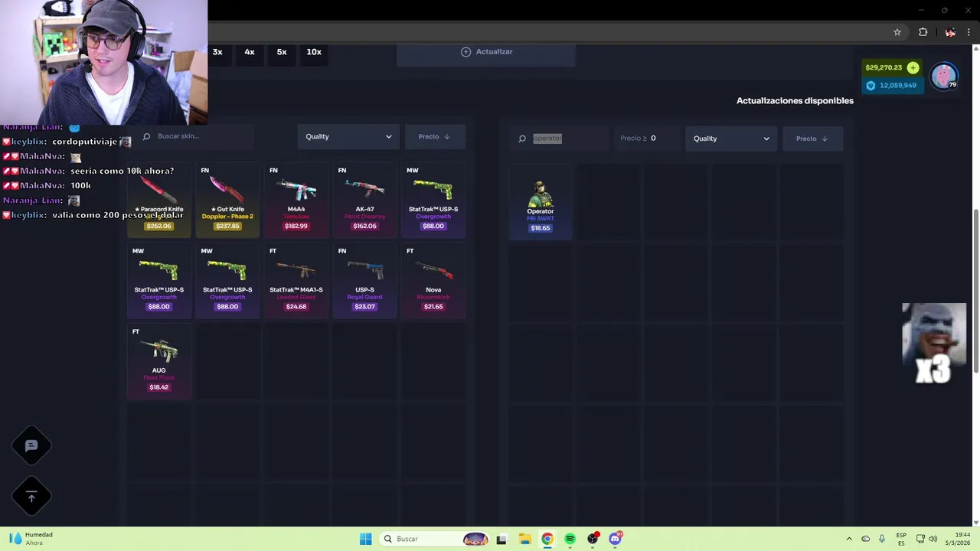
Task: Open the pink avatar profile, level 79
Action: click(x=943, y=77)
